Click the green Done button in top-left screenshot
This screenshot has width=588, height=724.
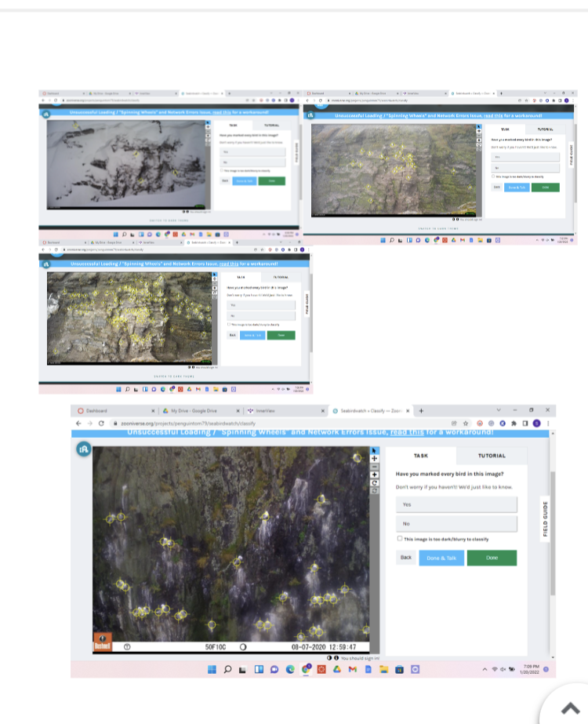pos(272,181)
